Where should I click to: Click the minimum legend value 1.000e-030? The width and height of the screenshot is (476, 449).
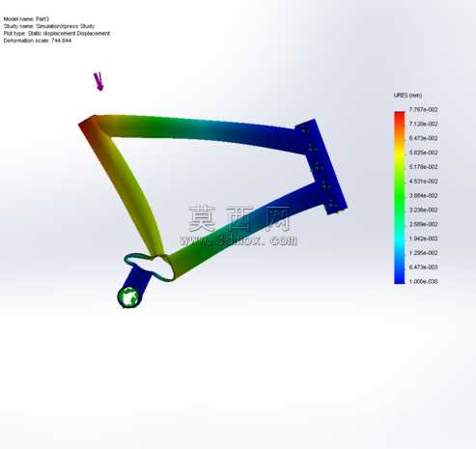(423, 281)
